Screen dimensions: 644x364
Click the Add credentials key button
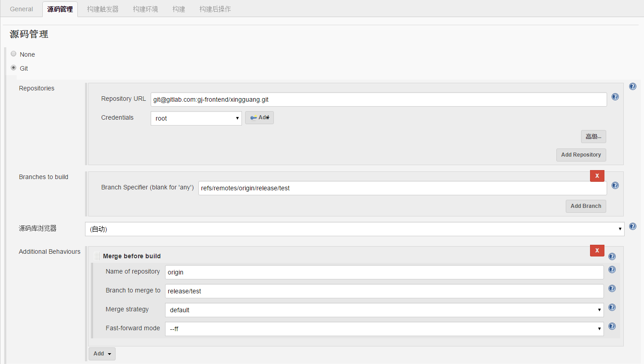coord(259,118)
